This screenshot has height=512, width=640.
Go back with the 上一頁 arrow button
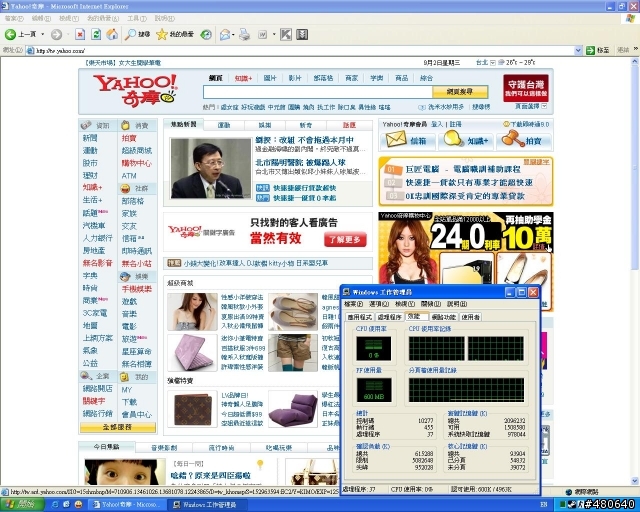coord(20,34)
